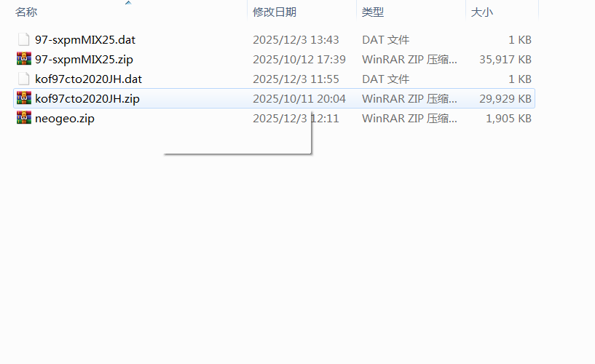Click the 大小 column header
The image size is (595, 364).
(x=482, y=12)
